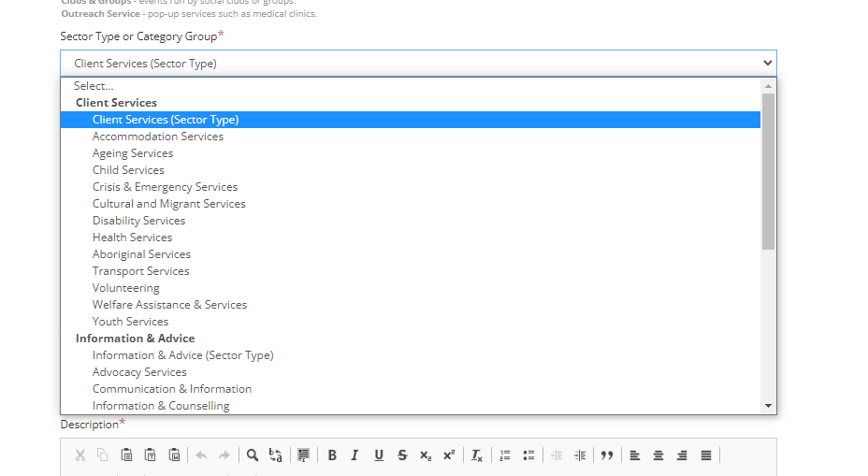The width and height of the screenshot is (868, 476).
Task: Click the Decrease Indent icon
Action: click(557, 455)
